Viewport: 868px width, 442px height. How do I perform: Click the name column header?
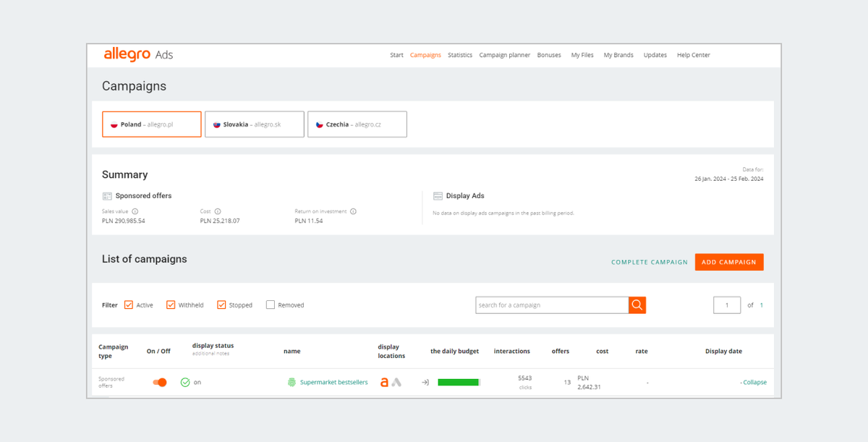(292, 351)
